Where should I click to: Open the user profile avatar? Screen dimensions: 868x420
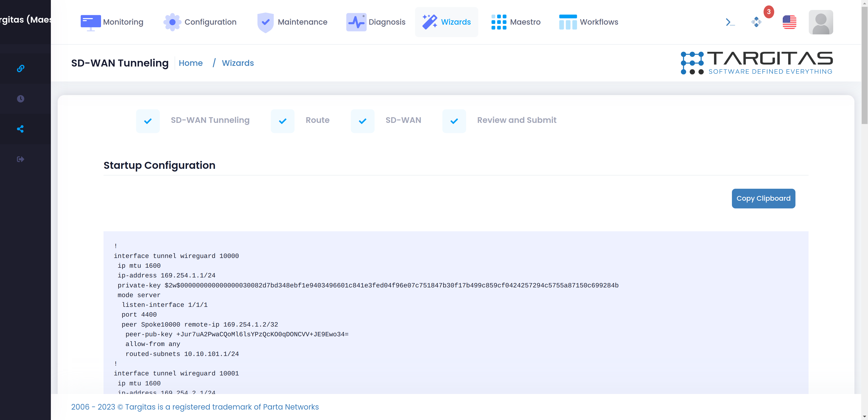(x=821, y=22)
